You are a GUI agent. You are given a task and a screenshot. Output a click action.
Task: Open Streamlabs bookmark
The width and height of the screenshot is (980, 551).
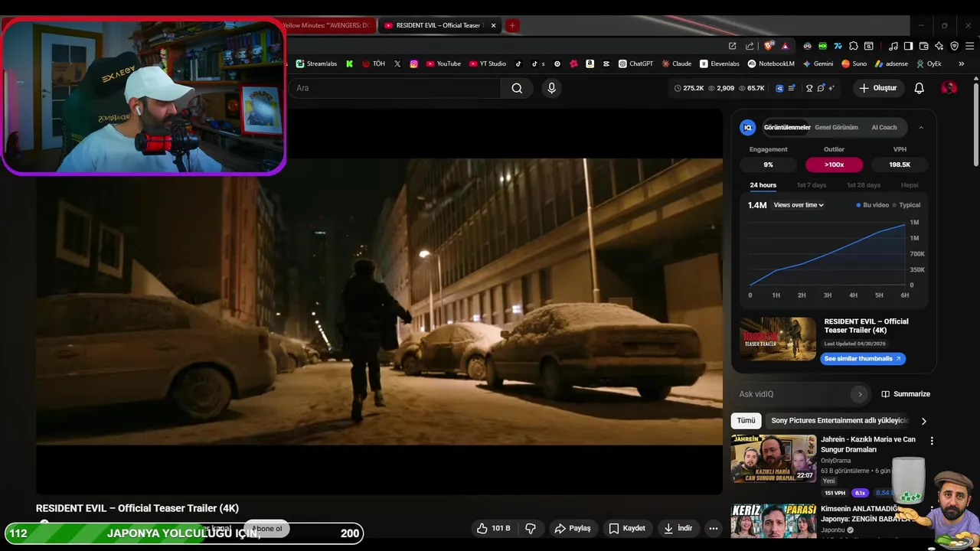pyautogui.click(x=316, y=64)
